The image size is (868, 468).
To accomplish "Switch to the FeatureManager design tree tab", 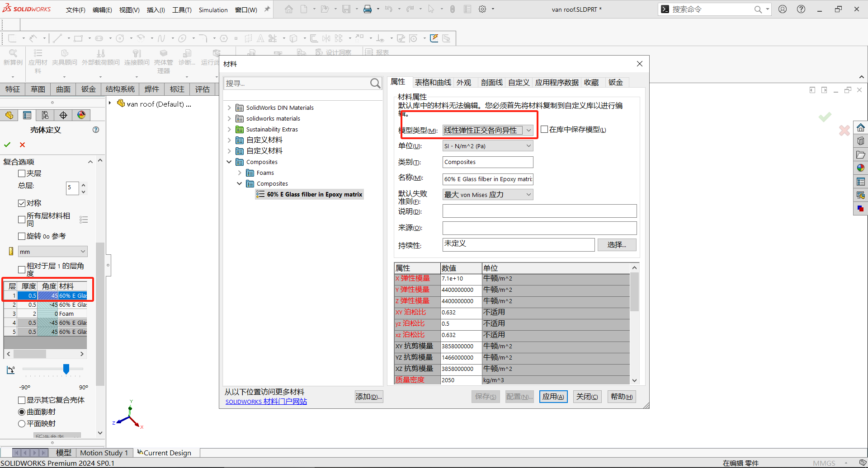I will coord(9,115).
